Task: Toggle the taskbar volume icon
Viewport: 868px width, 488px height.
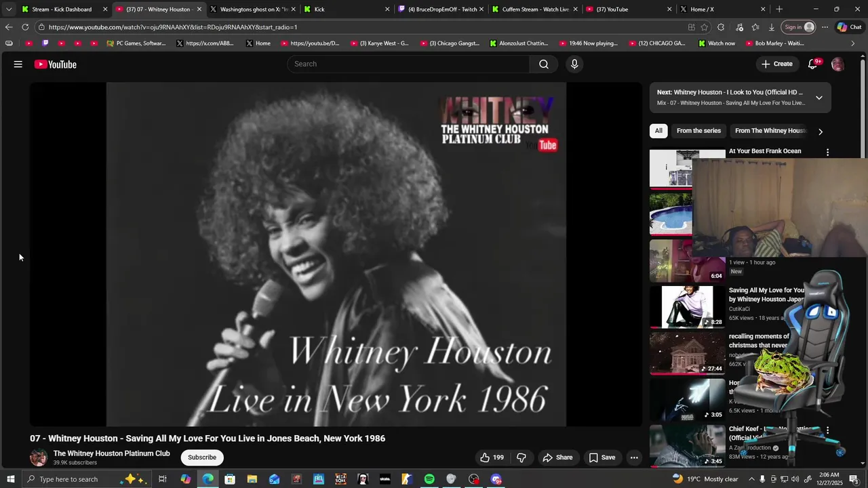Action: pyautogui.click(x=795, y=479)
